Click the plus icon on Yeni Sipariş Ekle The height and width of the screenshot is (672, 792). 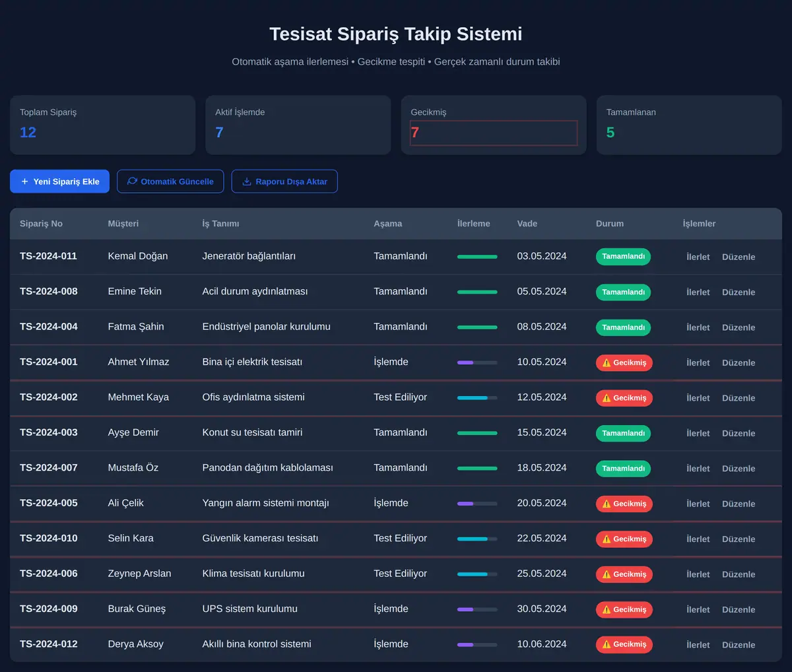(x=25, y=182)
